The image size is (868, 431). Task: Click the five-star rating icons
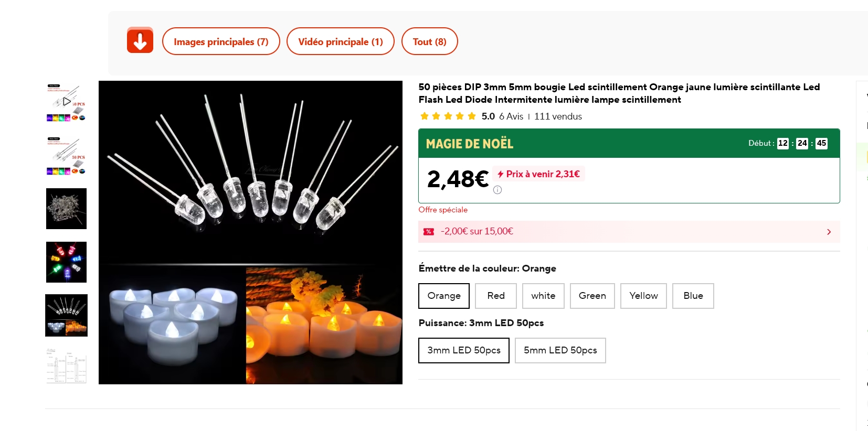(448, 116)
